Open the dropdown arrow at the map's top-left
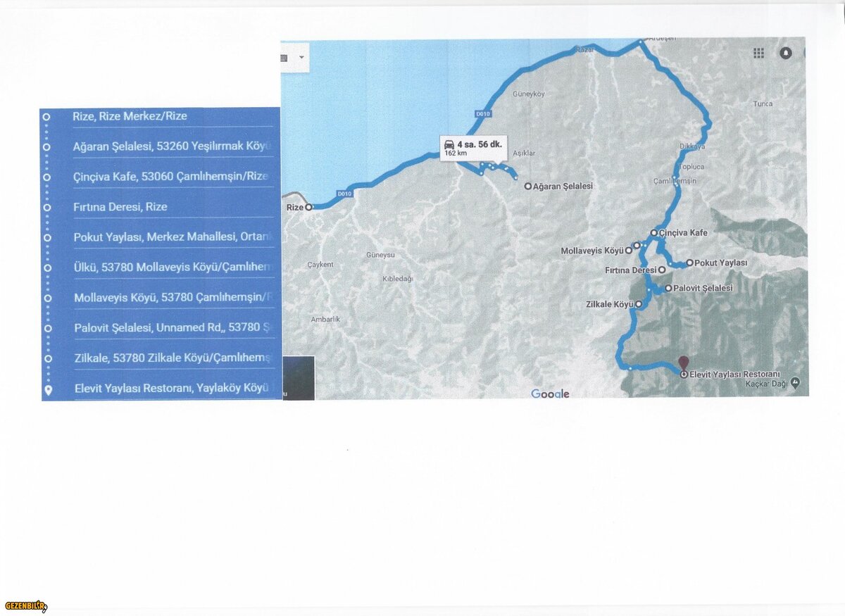Viewport: 845px width, 616px height. pyautogui.click(x=301, y=57)
